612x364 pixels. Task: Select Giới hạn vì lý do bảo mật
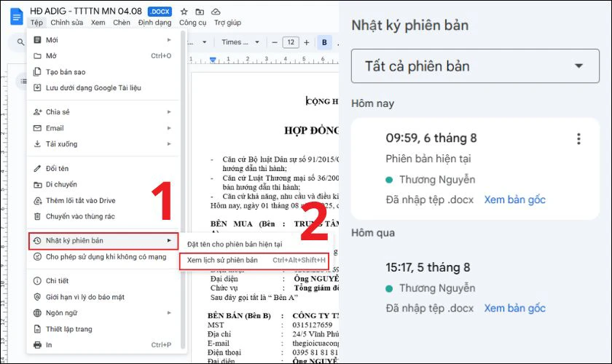103,297
